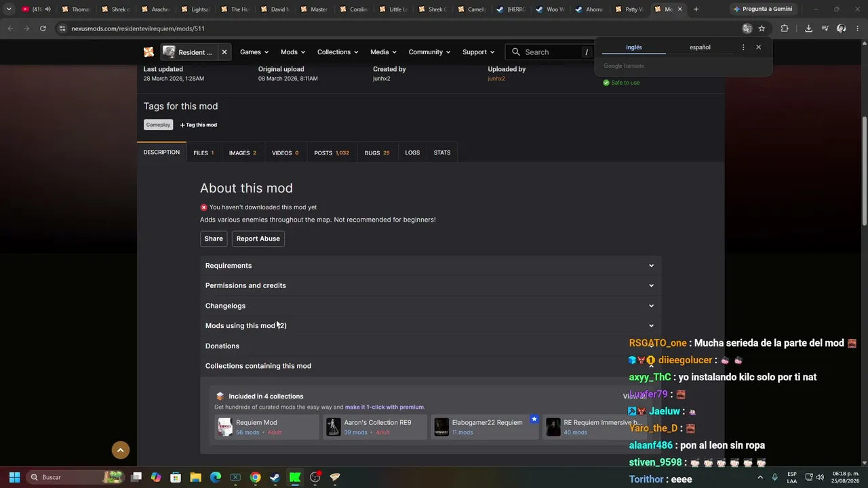Open the Logs tab
Viewport: 868px width, 488px height.
coord(412,152)
